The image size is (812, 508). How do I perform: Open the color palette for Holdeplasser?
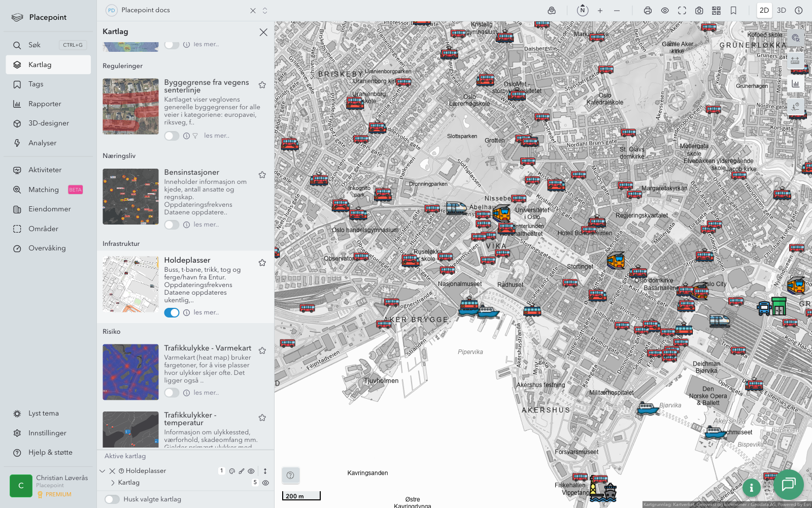point(232,471)
